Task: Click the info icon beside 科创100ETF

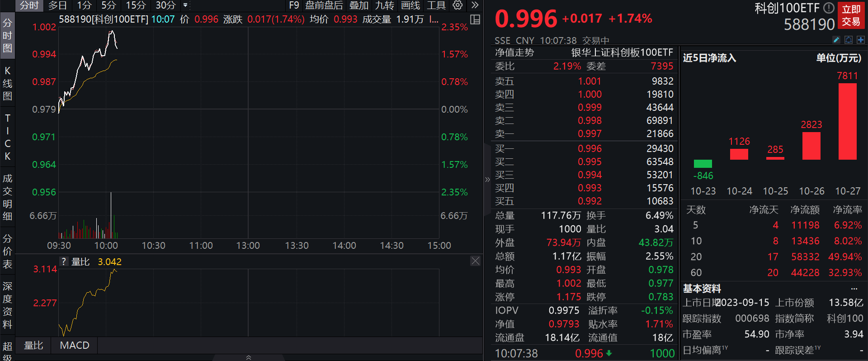Action: pos(829,8)
